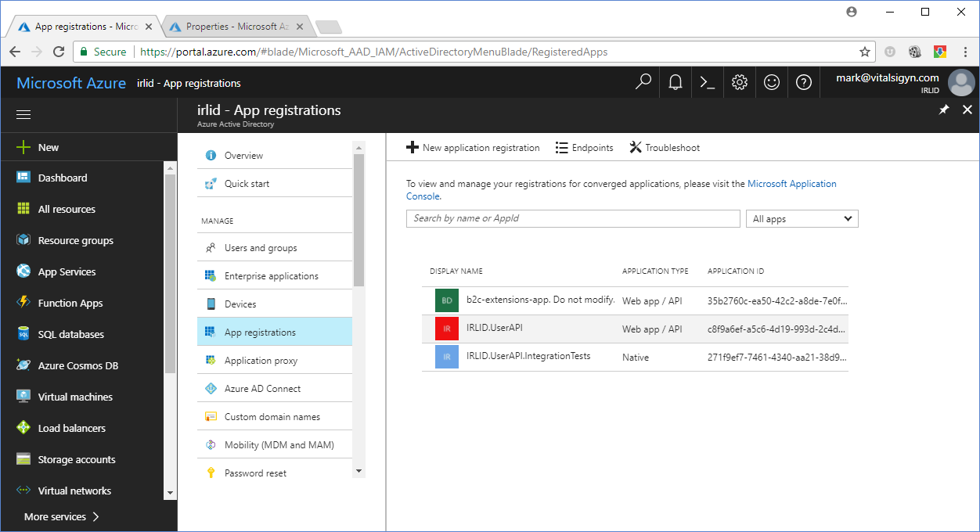Screen dimensions: 980x532
Task: Close the App registrations blade
Action: (x=967, y=110)
